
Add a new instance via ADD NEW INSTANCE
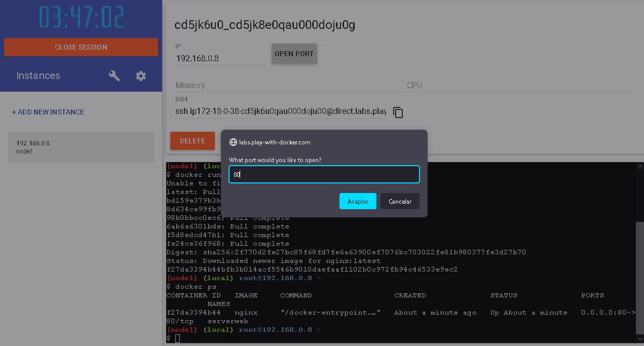pyautogui.click(x=48, y=112)
